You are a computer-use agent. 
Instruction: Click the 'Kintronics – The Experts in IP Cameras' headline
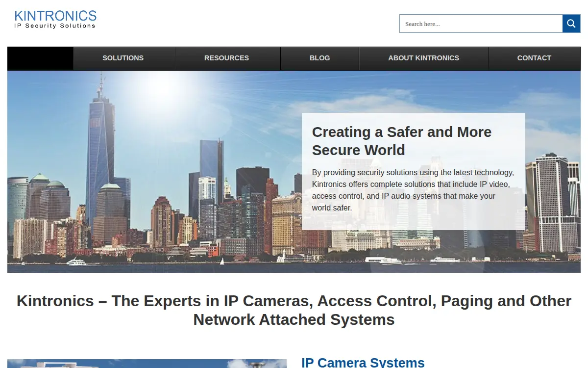tap(294, 310)
